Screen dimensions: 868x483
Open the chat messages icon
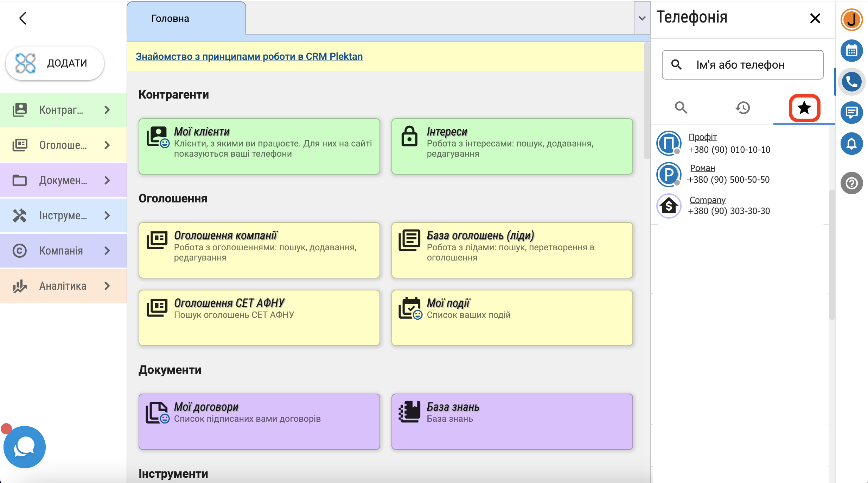click(851, 113)
